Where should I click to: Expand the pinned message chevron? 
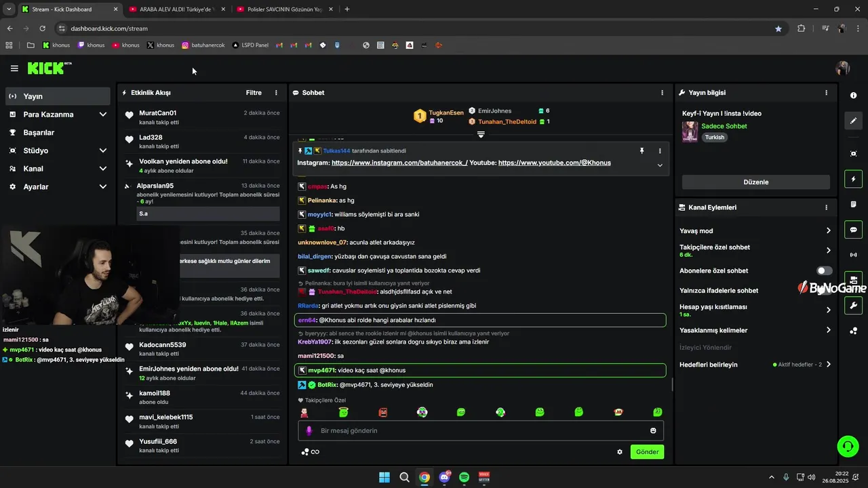pyautogui.click(x=660, y=165)
